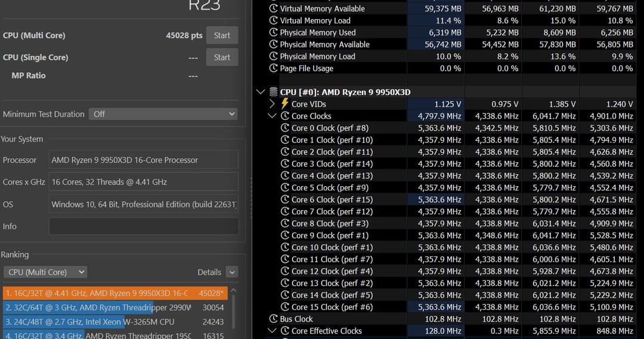The height and width of the screenshot is (339, 644).
Task: Click the Core 3 Clock icon
Action: coord(284,163)
